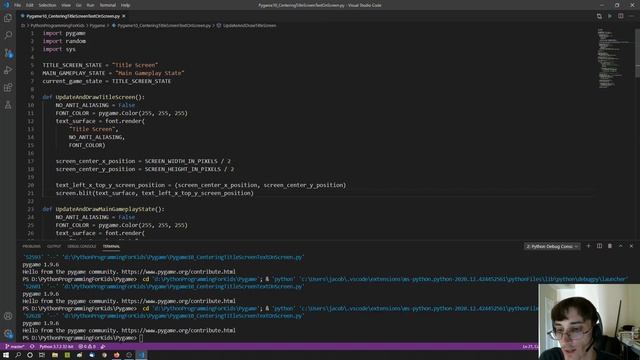This screenshot has height=360, width=640.
Task: Click 'def UpdateAndDrawMainGameplayState' line
Action: pos(103,209)
